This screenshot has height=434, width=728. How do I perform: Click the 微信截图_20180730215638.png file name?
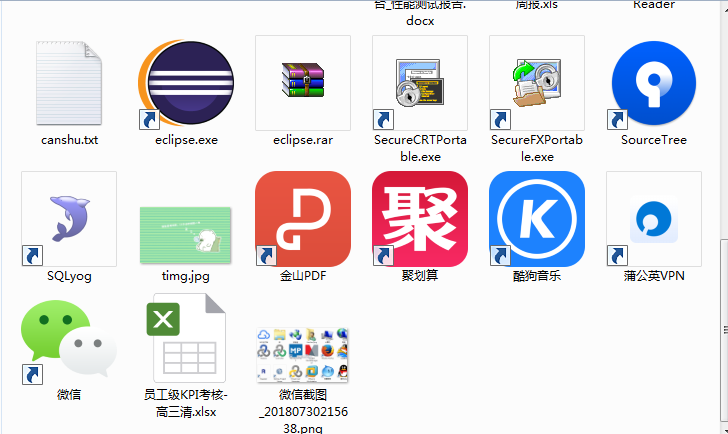tap(303, 411)
